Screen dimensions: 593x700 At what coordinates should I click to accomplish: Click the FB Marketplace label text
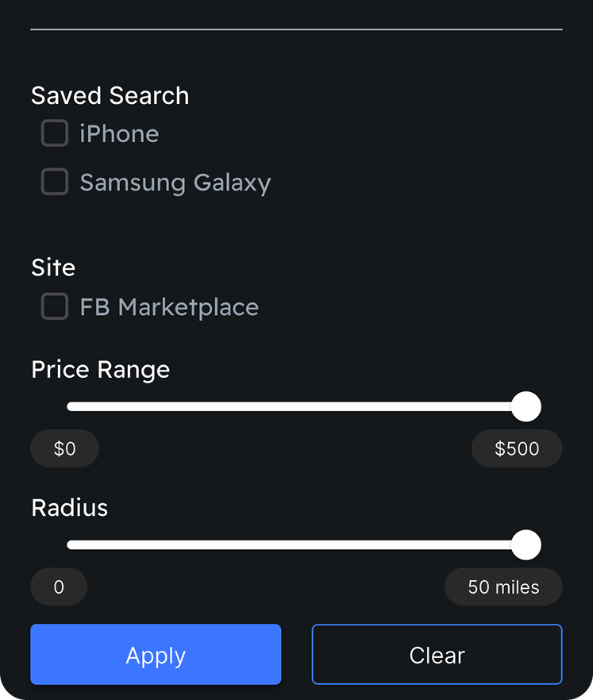pos(169,307)
